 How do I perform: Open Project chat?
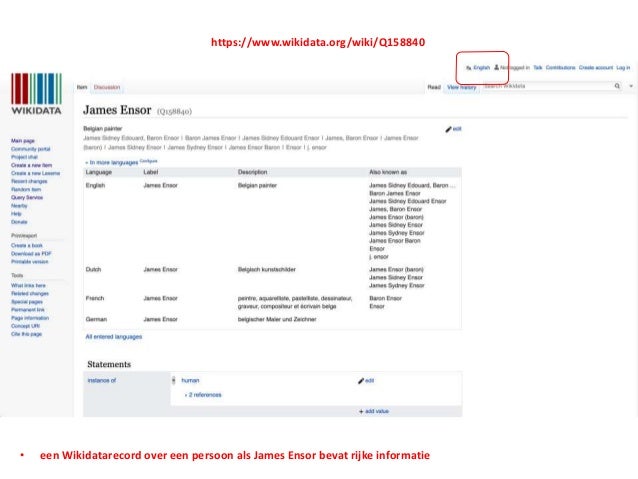point(24,157)
